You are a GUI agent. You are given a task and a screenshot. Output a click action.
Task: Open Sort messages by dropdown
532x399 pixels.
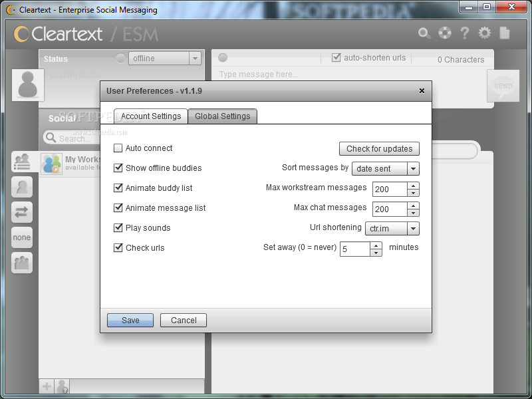pyautogui.click(x=386, y=169)
